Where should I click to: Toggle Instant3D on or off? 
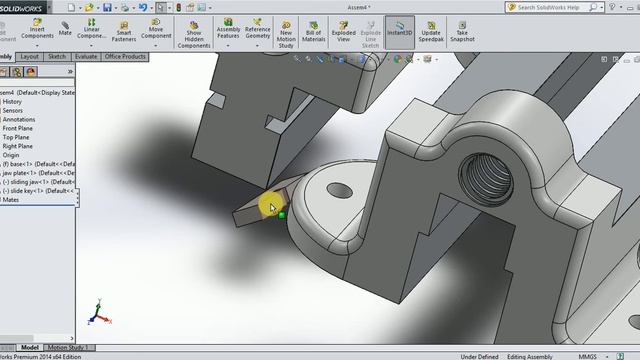point(400,32)
